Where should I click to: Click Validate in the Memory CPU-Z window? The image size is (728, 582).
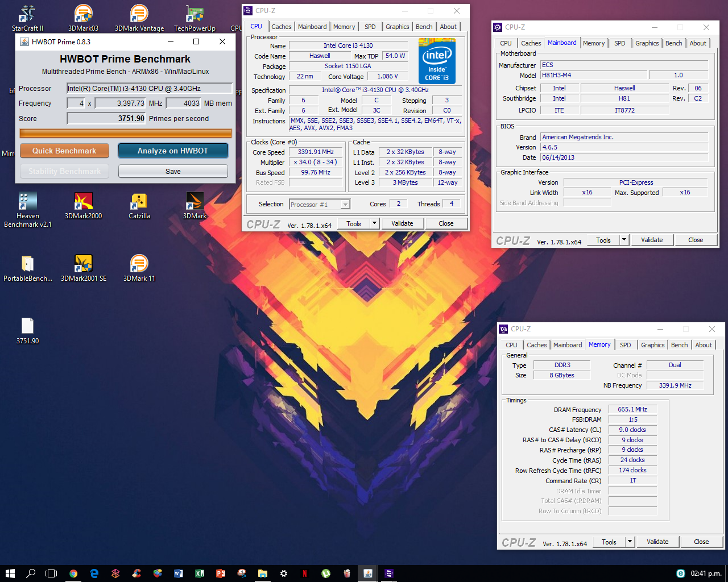click(x=657, y=542)
